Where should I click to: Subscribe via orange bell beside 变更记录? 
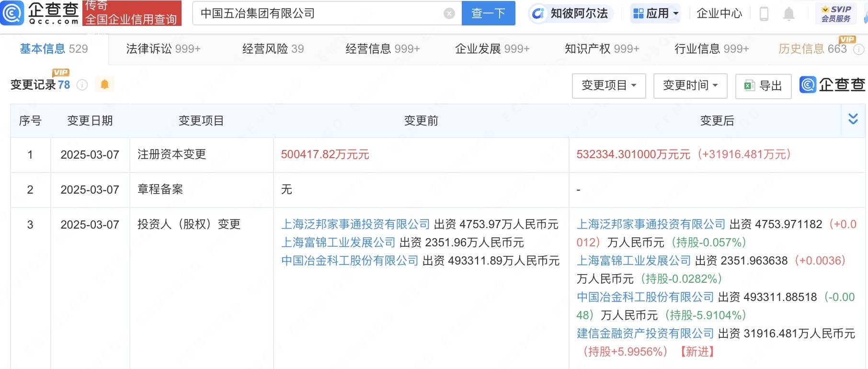[104, 85]
